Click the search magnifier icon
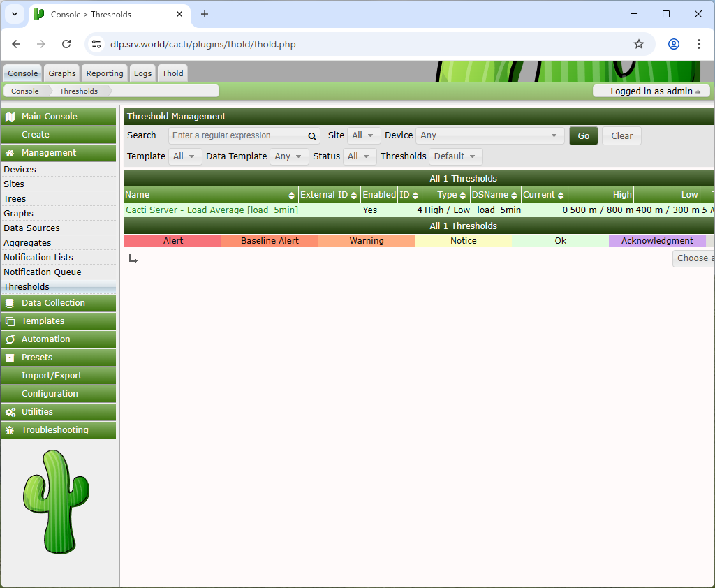Image resolution: width=715 pixels, height=588 pixels. pos(312,136)
